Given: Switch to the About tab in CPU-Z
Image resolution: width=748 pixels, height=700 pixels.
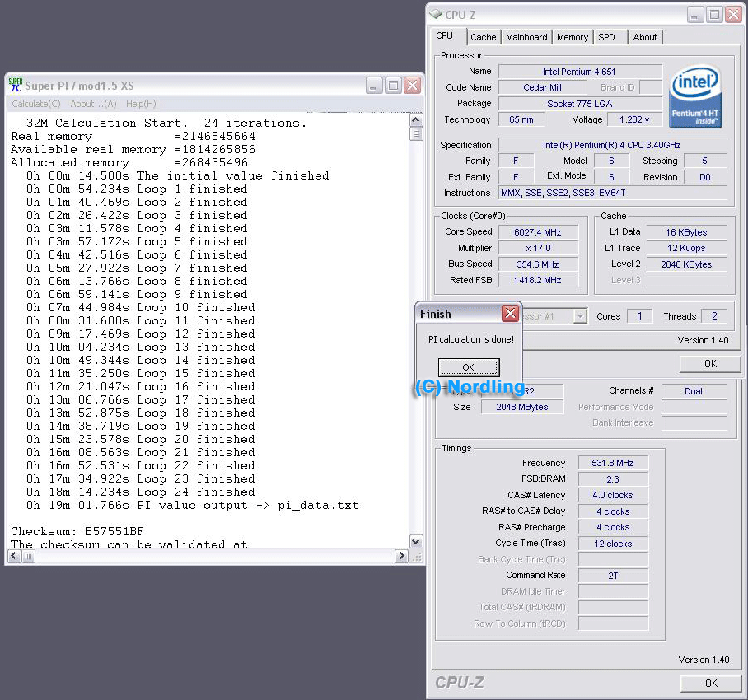Looking at the screenshot, I should coord(645,37).
